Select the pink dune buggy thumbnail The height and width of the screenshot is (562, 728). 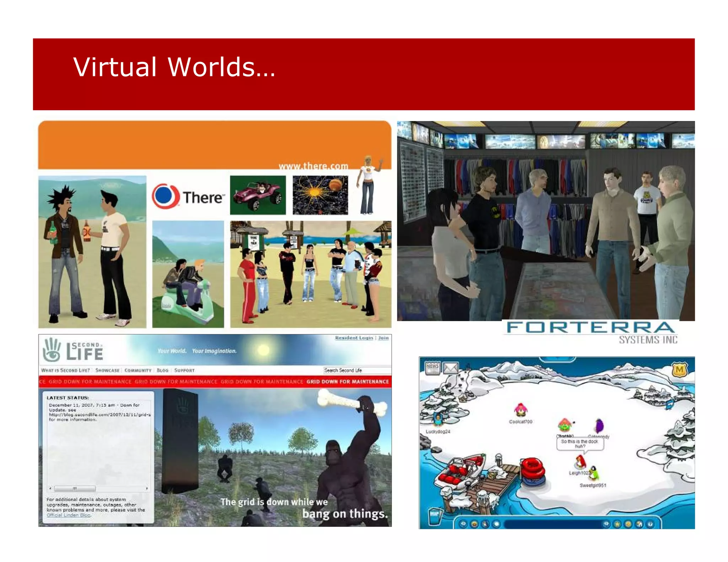tap(258, 195)
